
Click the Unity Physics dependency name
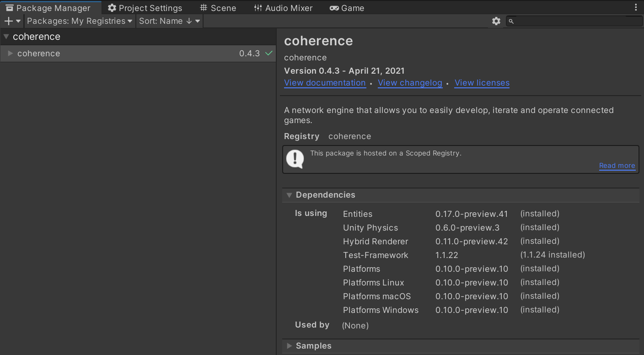point(370,228)
